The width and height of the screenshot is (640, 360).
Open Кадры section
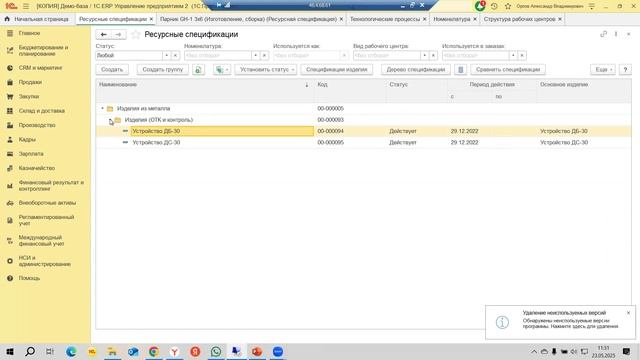pyautogui.click(x=27, y=139)
